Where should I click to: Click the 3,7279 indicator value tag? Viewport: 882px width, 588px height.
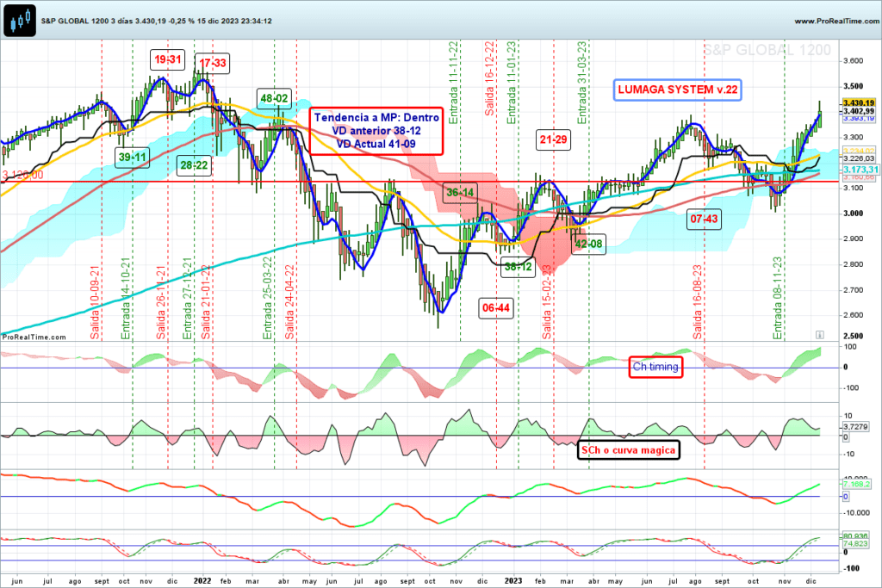tap(855, 427)
